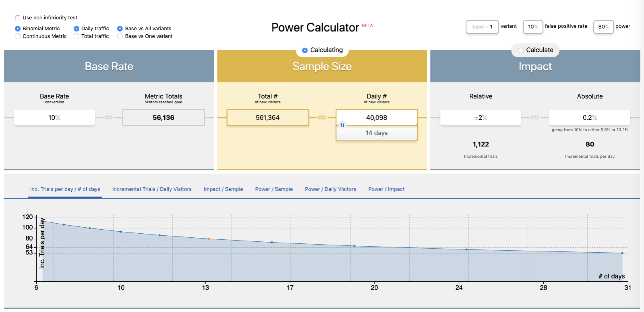Open Incremental Trials / Daily Visitors tab

pos(152,189)
